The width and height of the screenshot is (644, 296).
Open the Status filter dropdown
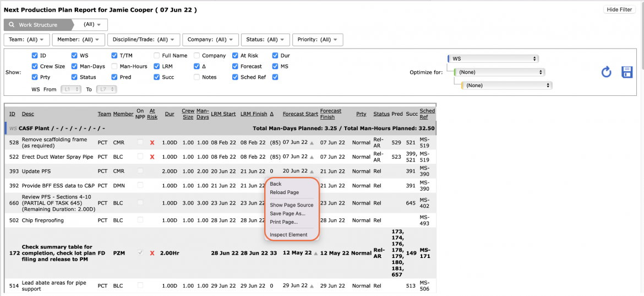coord(265,40)
